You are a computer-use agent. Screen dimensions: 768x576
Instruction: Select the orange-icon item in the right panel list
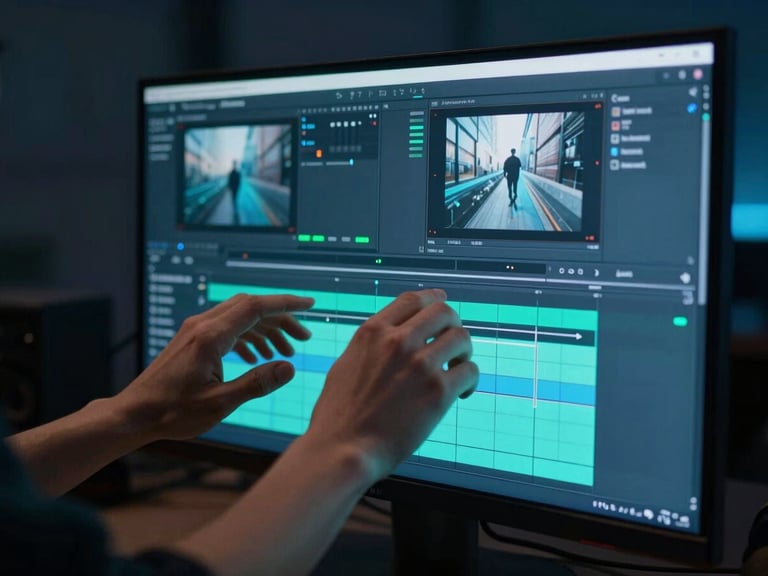coord(632,111)
